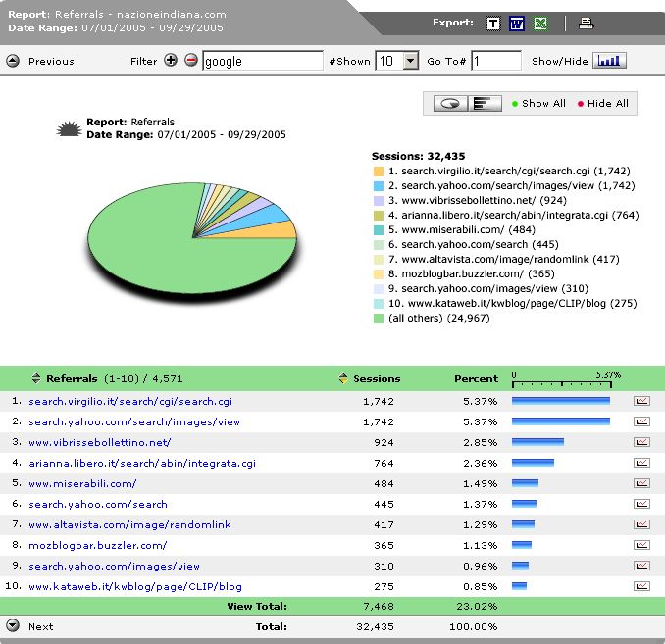Viewport: 665px width, 644px height.
Task: Open trend chart for www.miserabili.com row
Action: pyautogui.click(x=641, y=483)
